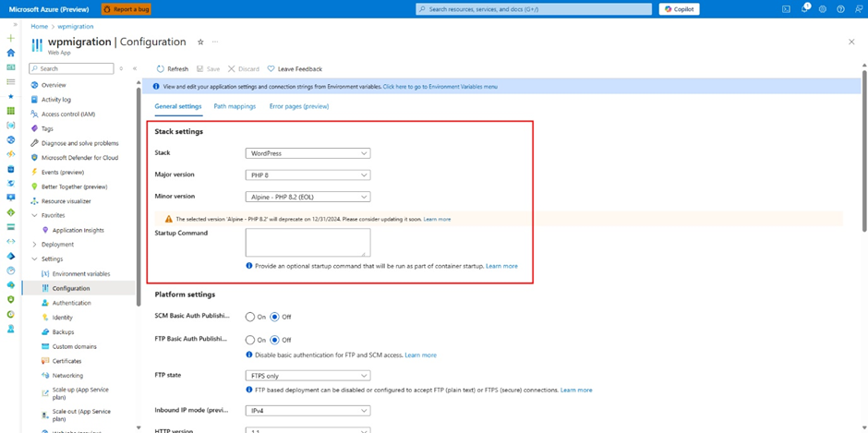The image size is (868, 433).
Task: Open Microsoft Defender for Cloud
Action: (79, 158)
